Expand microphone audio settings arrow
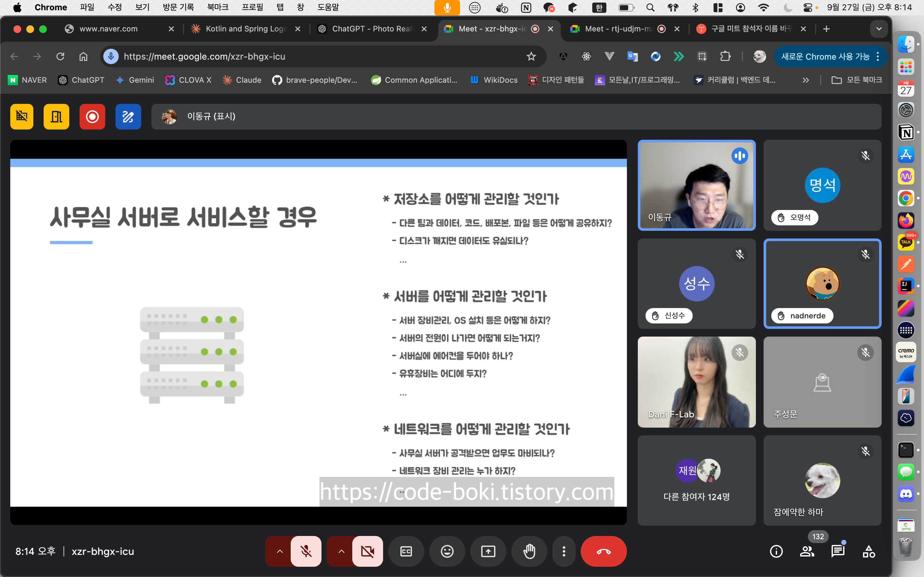Screen dimensions: 924x577 pos(279,551)
